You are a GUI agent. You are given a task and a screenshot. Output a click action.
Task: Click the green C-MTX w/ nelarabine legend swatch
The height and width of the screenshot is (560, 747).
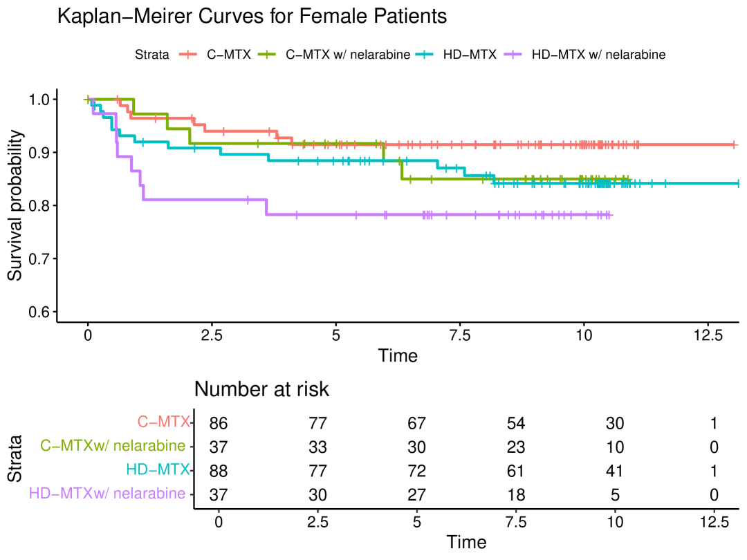[267, 55]
